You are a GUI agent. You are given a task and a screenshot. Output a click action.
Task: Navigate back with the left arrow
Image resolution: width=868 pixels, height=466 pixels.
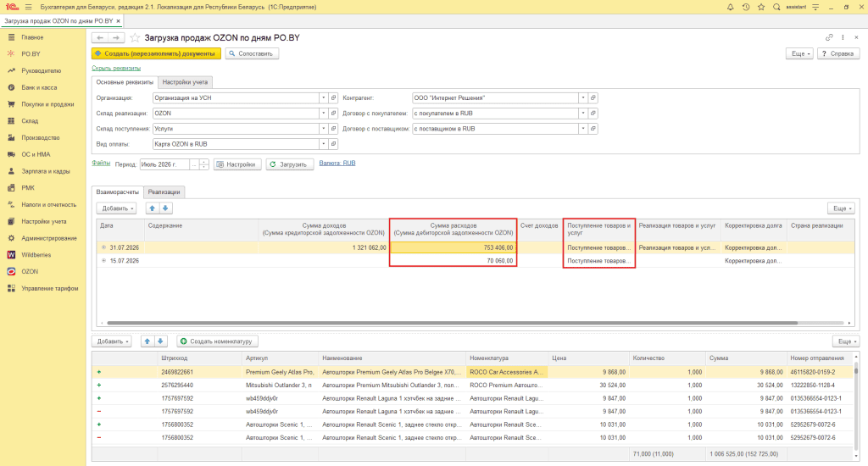coord(100,37)
